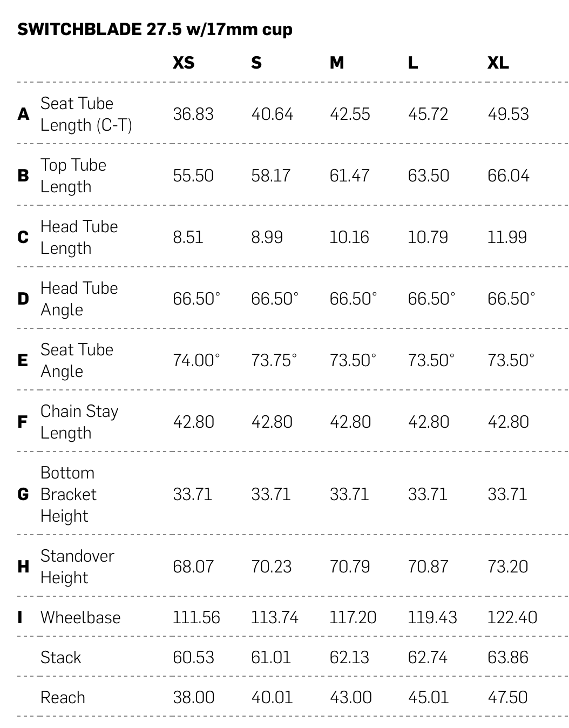Click the Seat Tube Length (C-T) label

pyautogui.click(x=86, y=114)
